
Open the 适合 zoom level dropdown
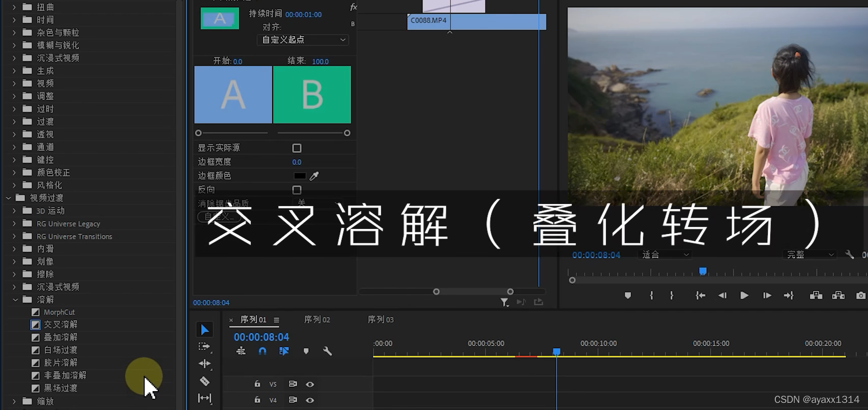click(665, 254)
